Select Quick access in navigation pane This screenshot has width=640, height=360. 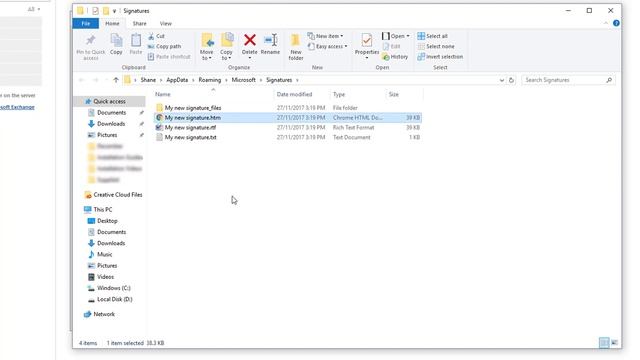[109, 101]
